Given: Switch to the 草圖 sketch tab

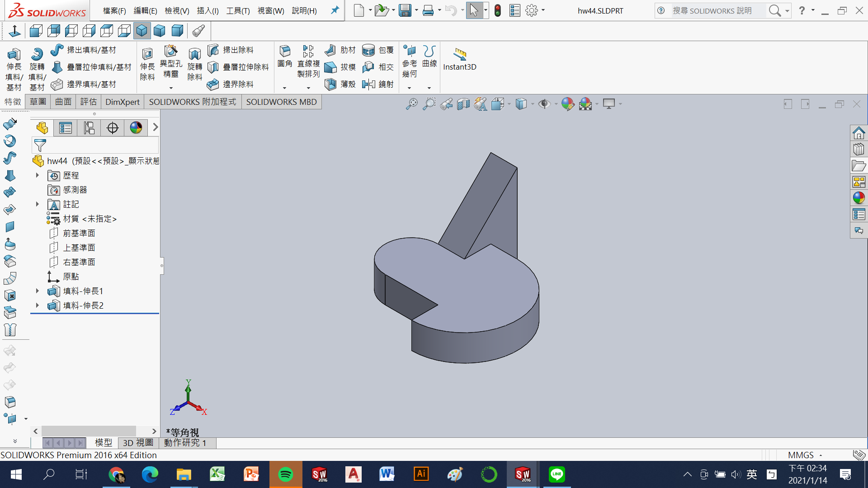Looking at the screenshot, I should [38, 102].
